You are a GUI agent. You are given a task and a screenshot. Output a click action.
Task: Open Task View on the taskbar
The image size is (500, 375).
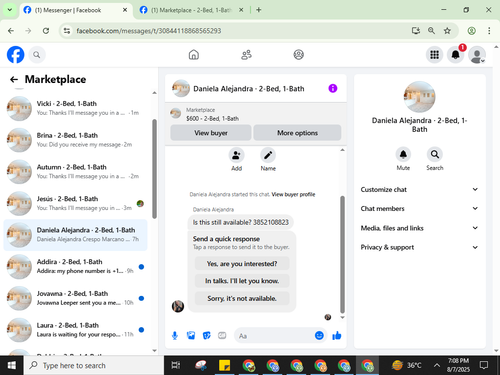click(175, 365)
